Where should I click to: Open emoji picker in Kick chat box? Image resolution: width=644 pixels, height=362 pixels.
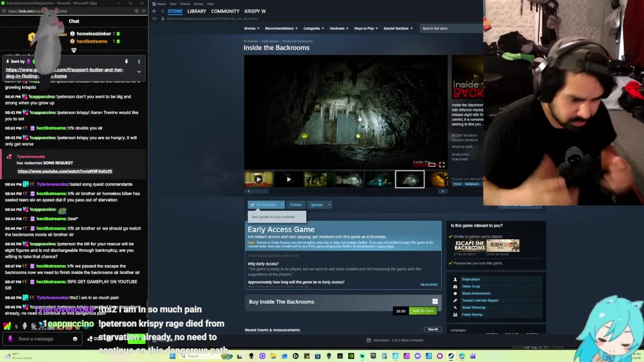[x=75, y=339]
